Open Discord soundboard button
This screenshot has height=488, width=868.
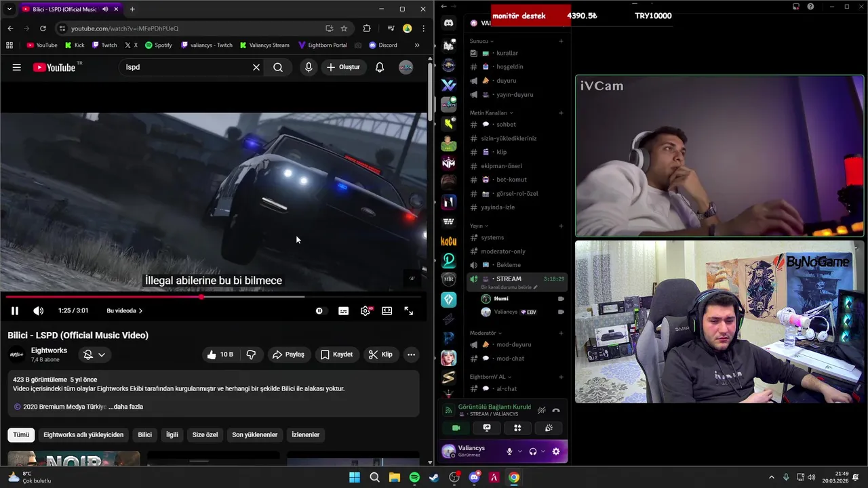pos(549,428)
